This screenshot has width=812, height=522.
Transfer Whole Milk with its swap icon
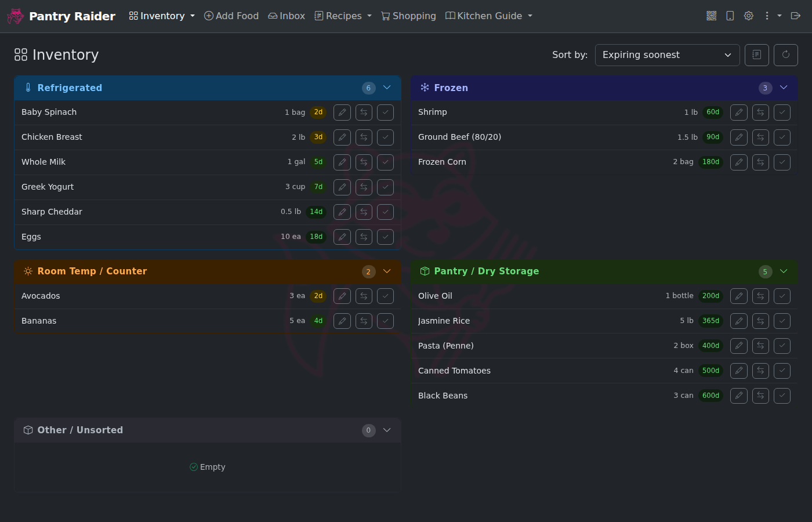pos(364,162)
